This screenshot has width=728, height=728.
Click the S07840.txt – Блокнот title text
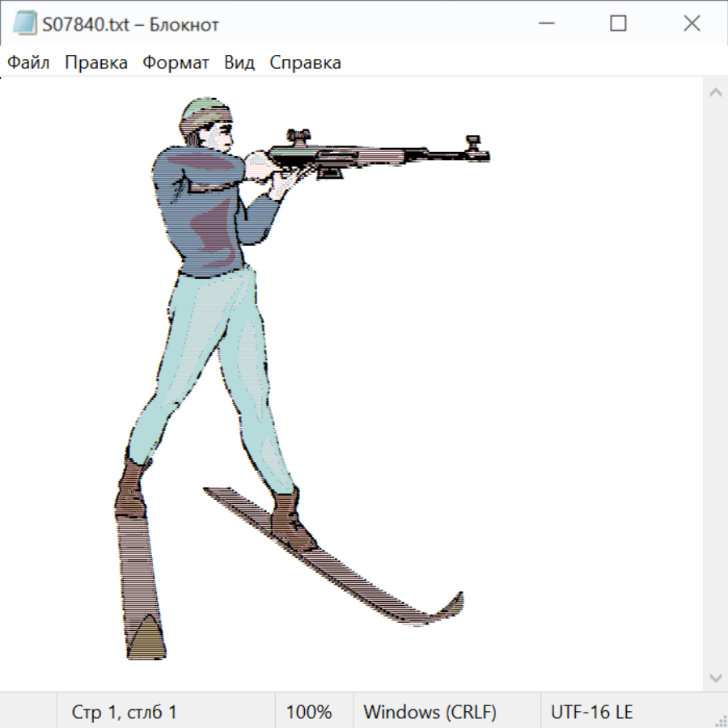[x=130, y=24]
